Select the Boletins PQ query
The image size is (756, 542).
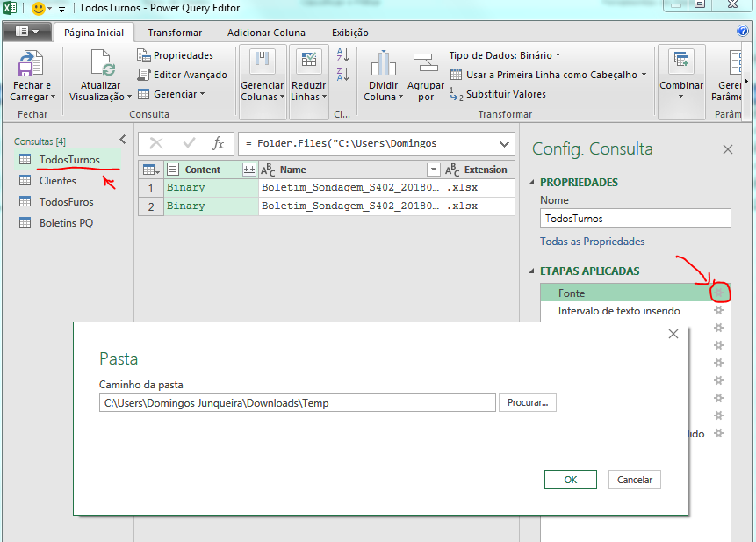pos(67,223)
